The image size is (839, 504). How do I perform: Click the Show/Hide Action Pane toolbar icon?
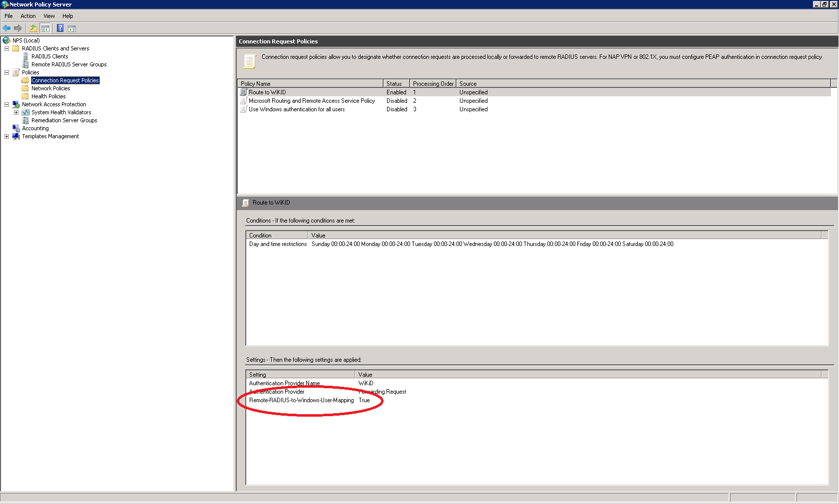(x=72, y=28)
